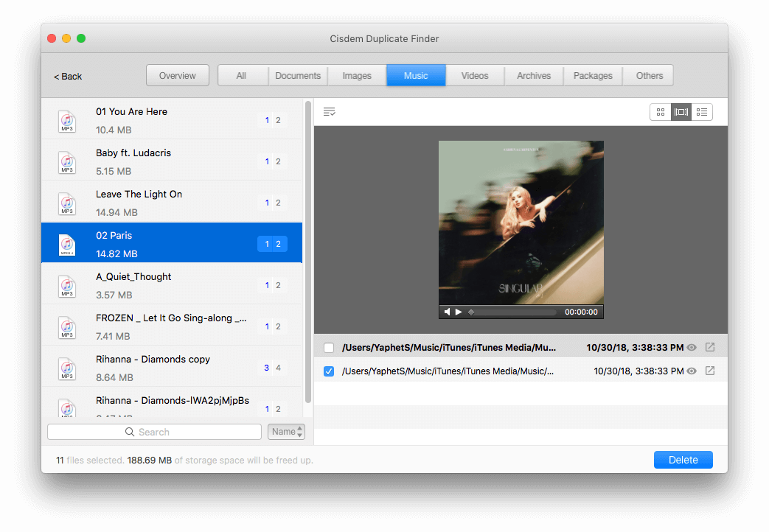Open the Name sort dropdown
Viewport: 769px width, 532px height.
point(286,432)
